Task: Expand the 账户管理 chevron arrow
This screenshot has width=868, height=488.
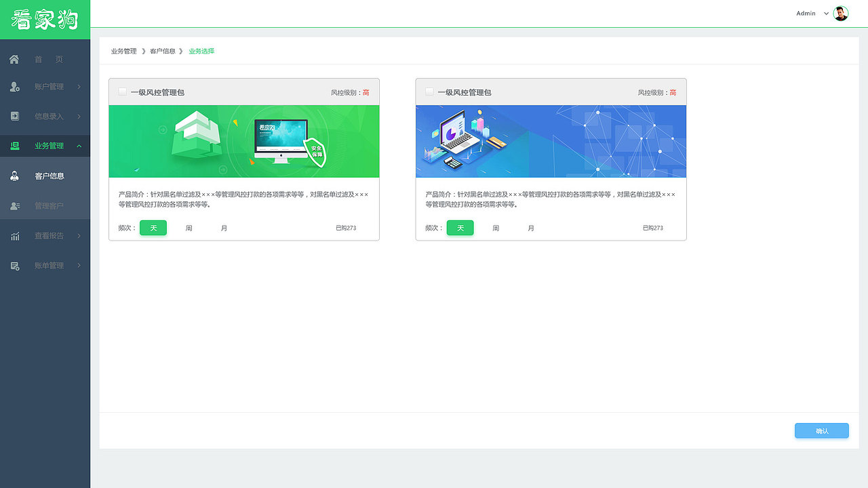Action: tap(79, 87)
